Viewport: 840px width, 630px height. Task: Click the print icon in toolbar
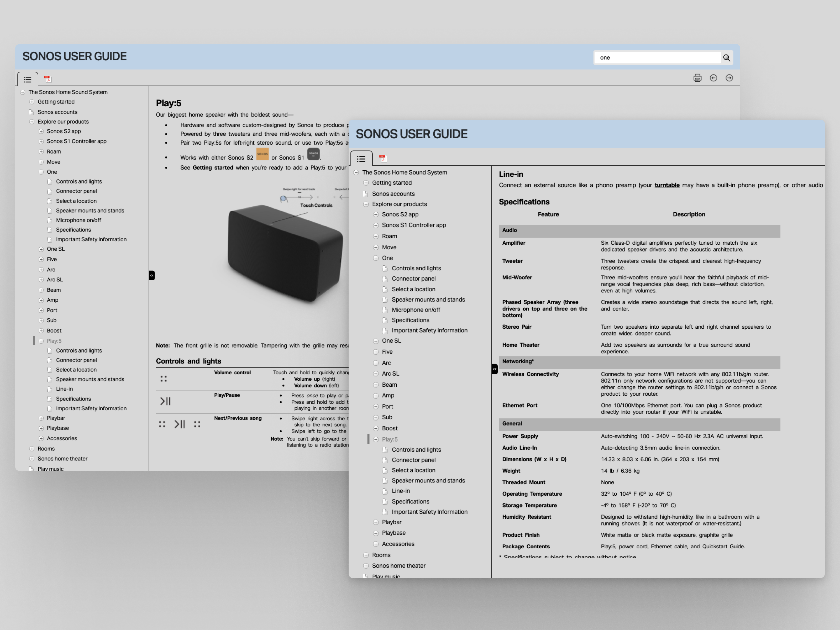697,78
